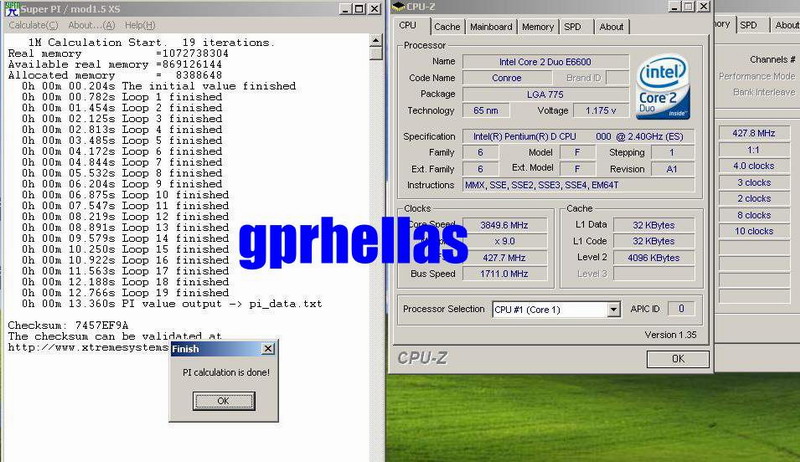Switch to the SPD tab in CPU-Z
The height and width of the screenshot is (462, 800).
572,27
